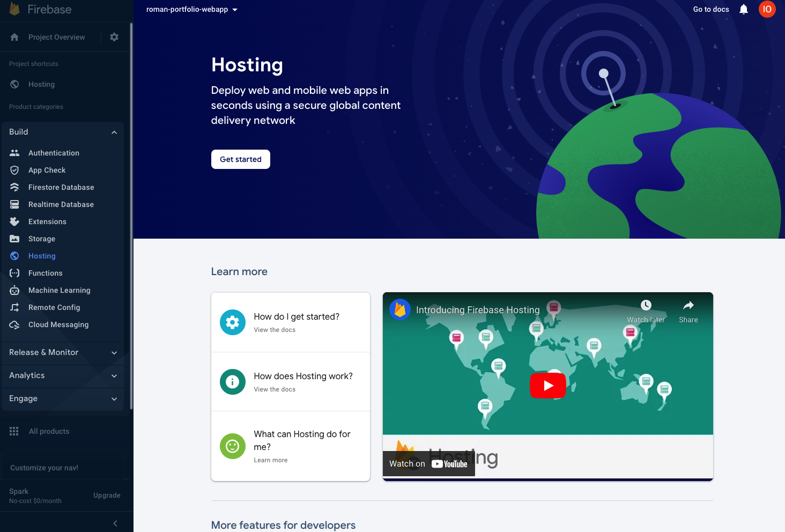Click the App Check shield icon
Screen dimensions: 785x532
(x=14, y=170)
